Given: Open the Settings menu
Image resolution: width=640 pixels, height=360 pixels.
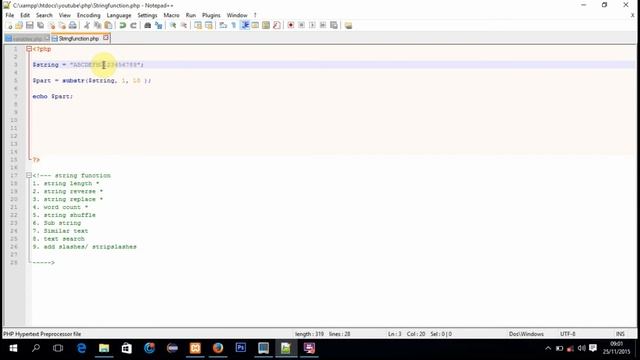Looking at the screenshot, I should (x=147, y=15).
